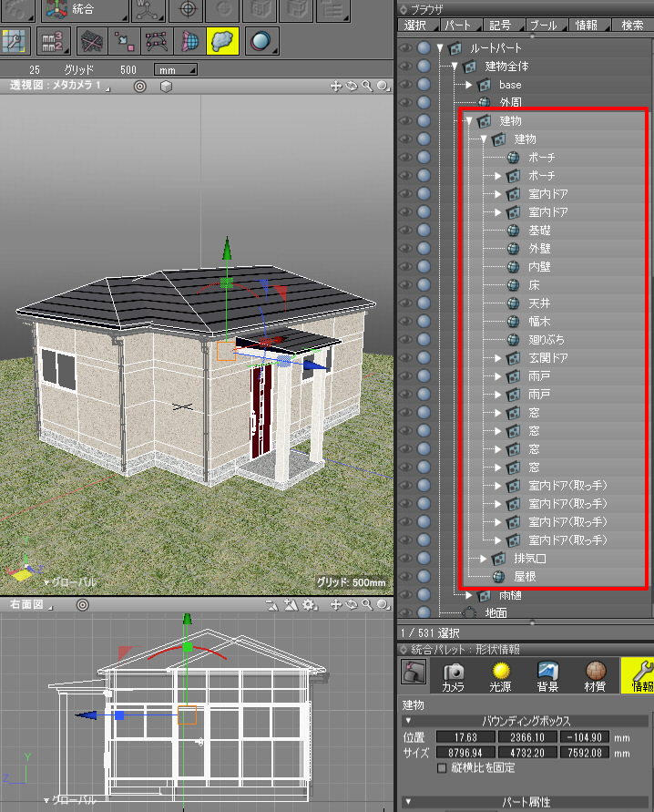The width and height of the screenshot is (654, 812).
Task: Collapse the パート属性 section
Action: 408,801
